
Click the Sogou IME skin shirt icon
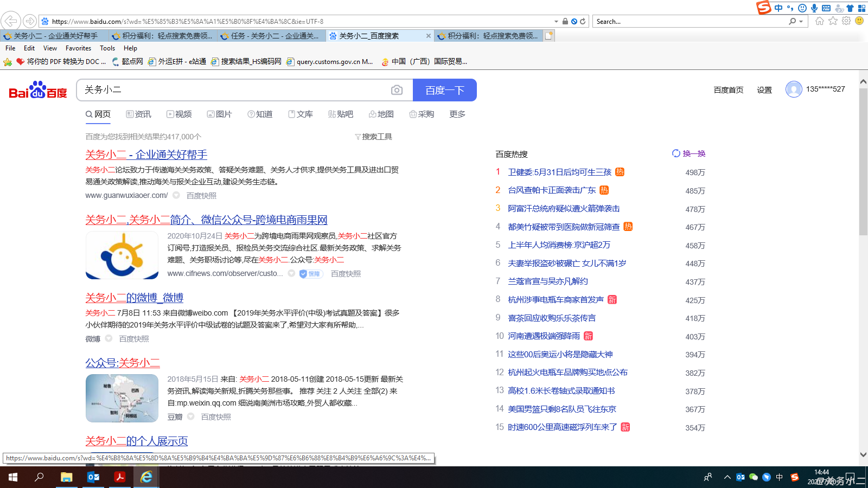tap(850, 8)
